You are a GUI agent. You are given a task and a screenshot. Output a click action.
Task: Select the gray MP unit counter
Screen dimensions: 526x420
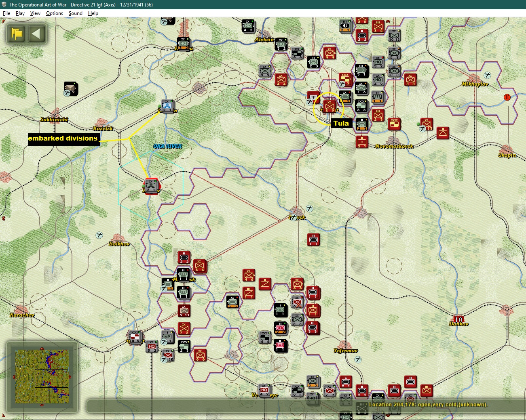(x=167, y=337)
